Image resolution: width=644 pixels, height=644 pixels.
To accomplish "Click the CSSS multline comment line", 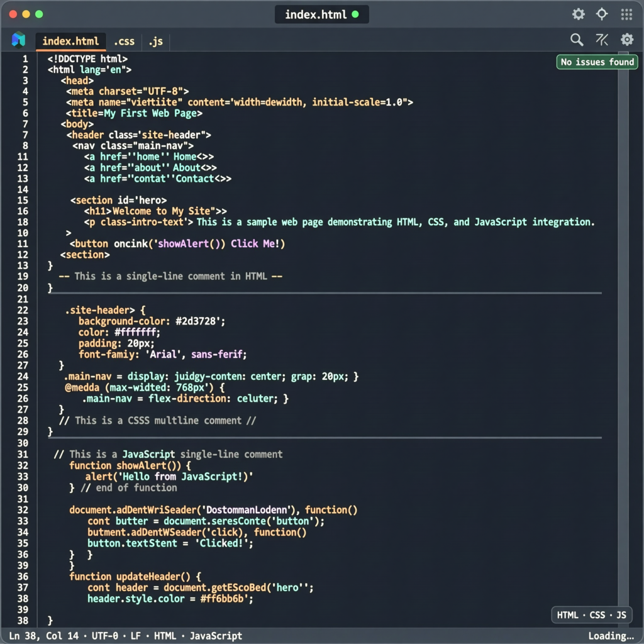I will click(157, 420).
